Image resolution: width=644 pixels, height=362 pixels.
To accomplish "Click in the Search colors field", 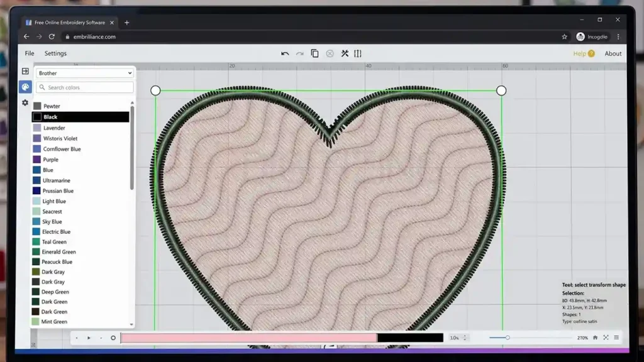I will (x=85, y=87).
